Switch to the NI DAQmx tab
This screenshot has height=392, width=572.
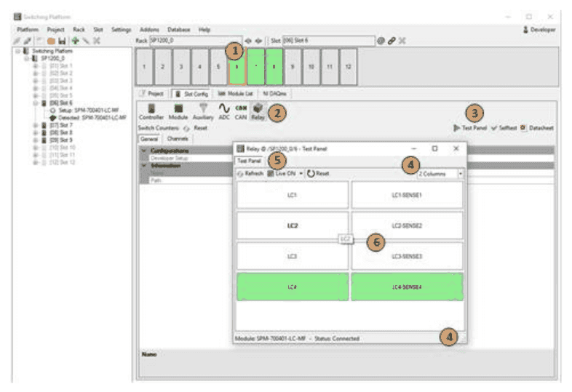click(274, 94)
